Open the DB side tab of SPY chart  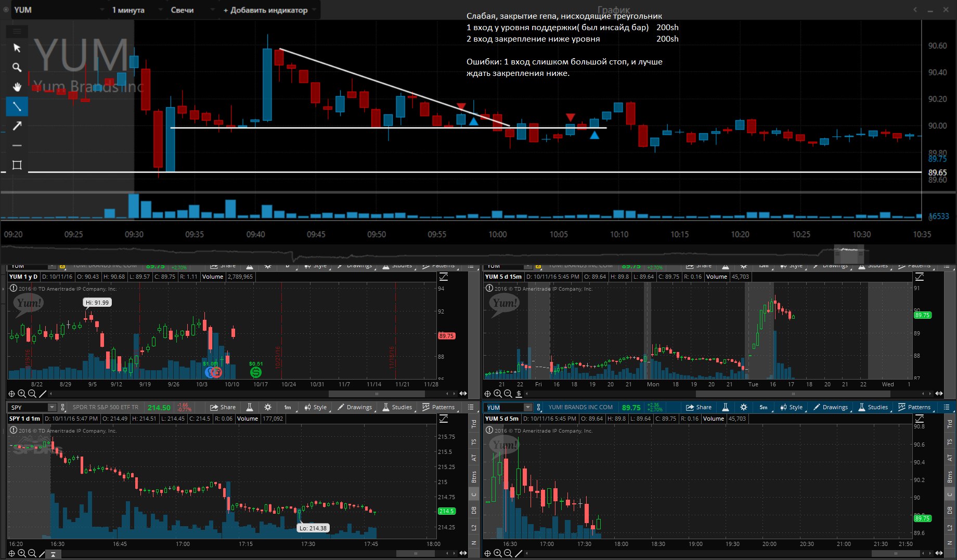click(474, 510)
